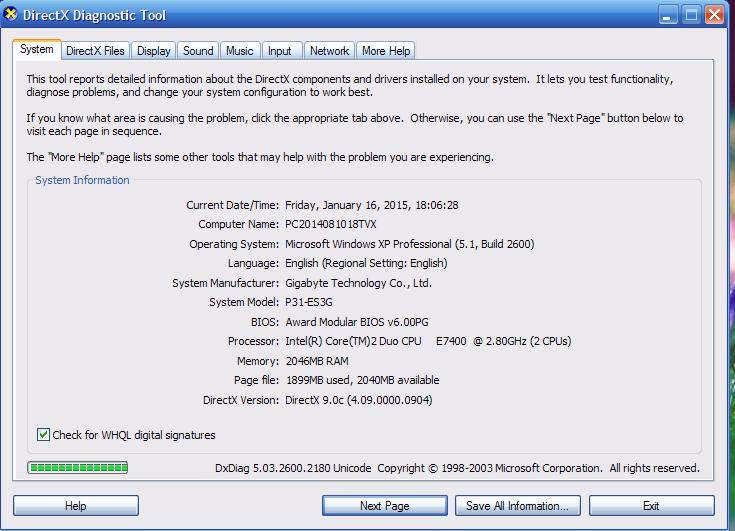Uncheck Check for WHQL digital signatures
This screenshot has height=531, width=735.
click(x=43, y=434)
